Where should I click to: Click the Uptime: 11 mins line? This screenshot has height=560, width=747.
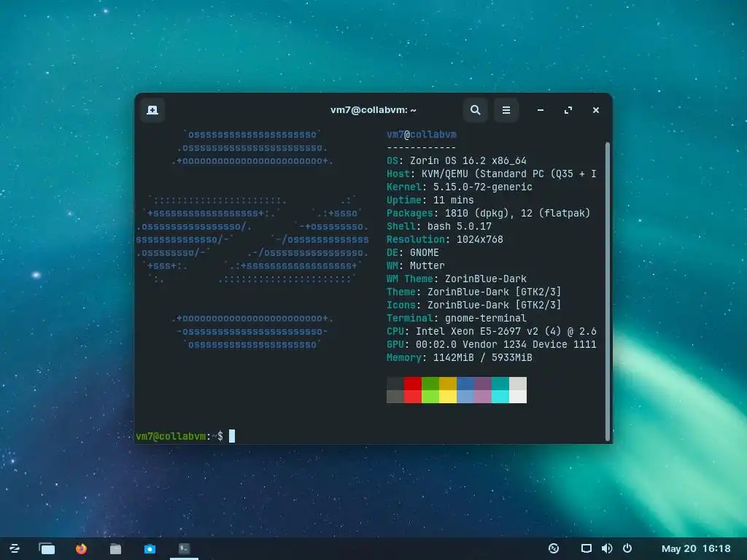[430, 200]
